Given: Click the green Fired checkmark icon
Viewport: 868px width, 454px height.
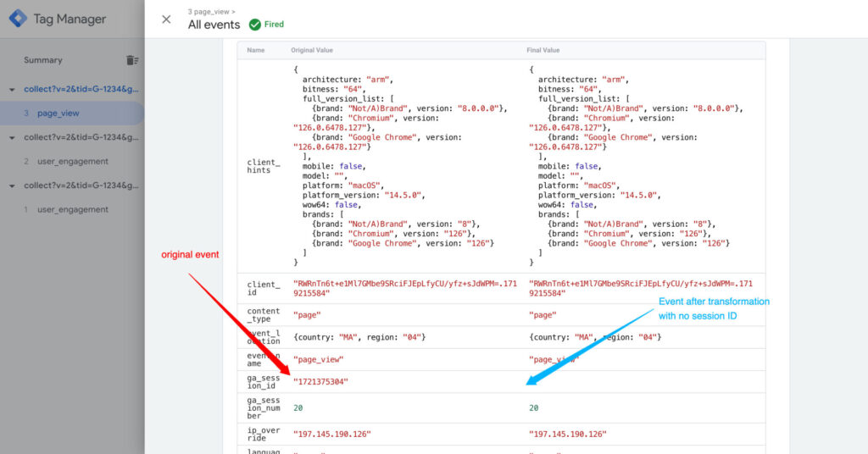Looking at the screenshot, I should point(254,25).
